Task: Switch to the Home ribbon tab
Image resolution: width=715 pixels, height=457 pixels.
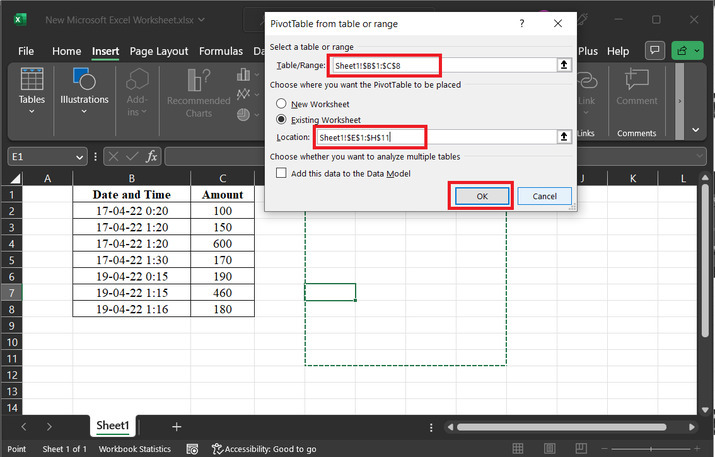Action: [66, 51]
